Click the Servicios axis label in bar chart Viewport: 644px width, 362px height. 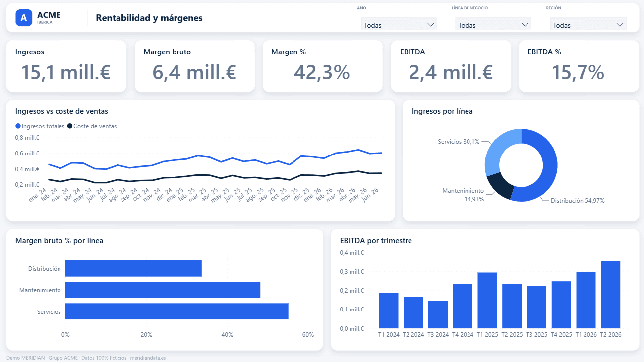(x=49, y=312)
